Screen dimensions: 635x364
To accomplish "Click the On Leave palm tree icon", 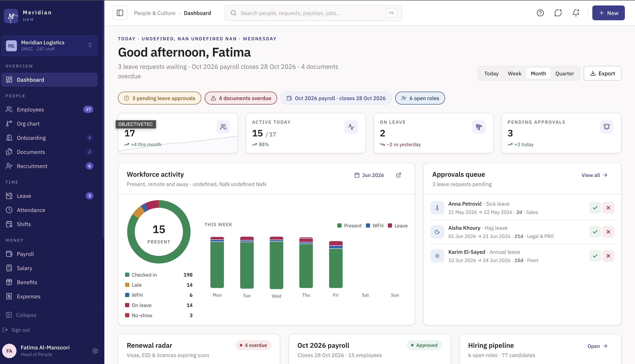I will [479, 127].
